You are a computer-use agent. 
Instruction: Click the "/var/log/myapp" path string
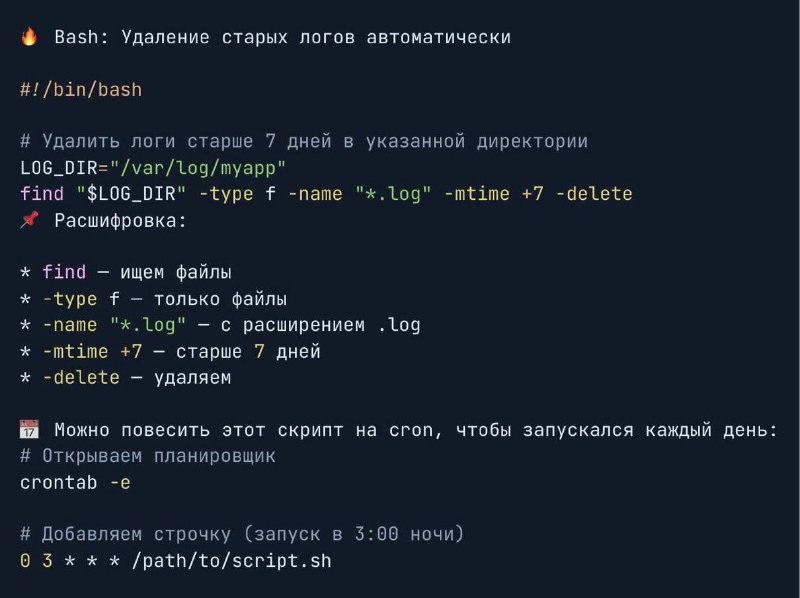pos(198,167)
